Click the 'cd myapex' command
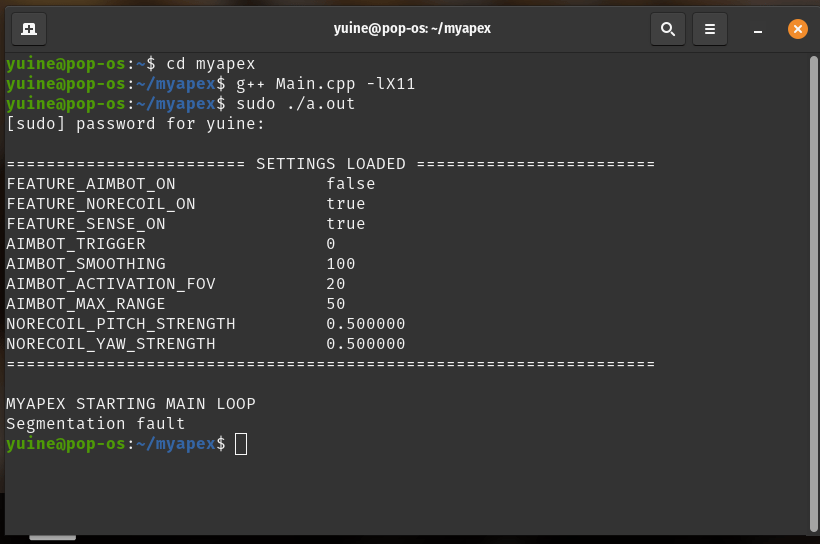Image resolution: width=820 pixels, height=544 pixels. (210, 64)
